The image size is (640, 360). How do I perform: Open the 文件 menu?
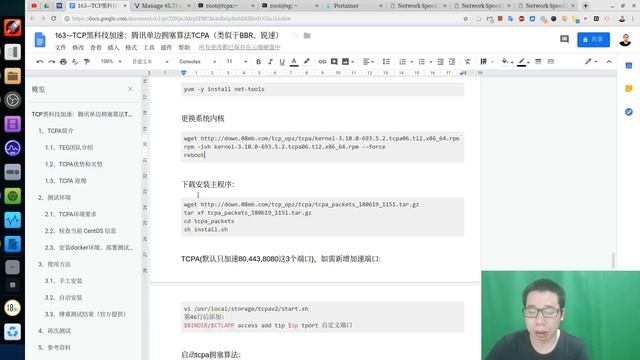60,47
